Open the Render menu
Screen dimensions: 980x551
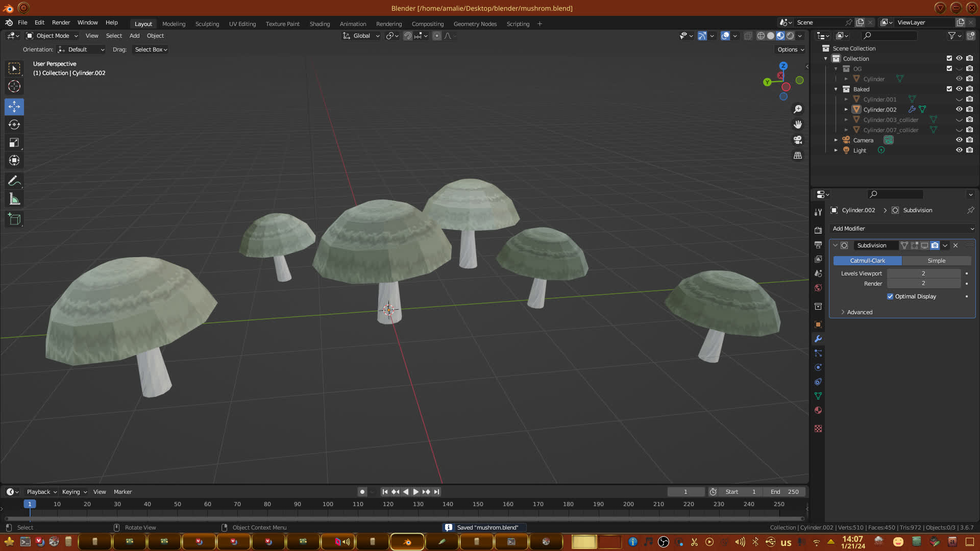click(61, 22)
